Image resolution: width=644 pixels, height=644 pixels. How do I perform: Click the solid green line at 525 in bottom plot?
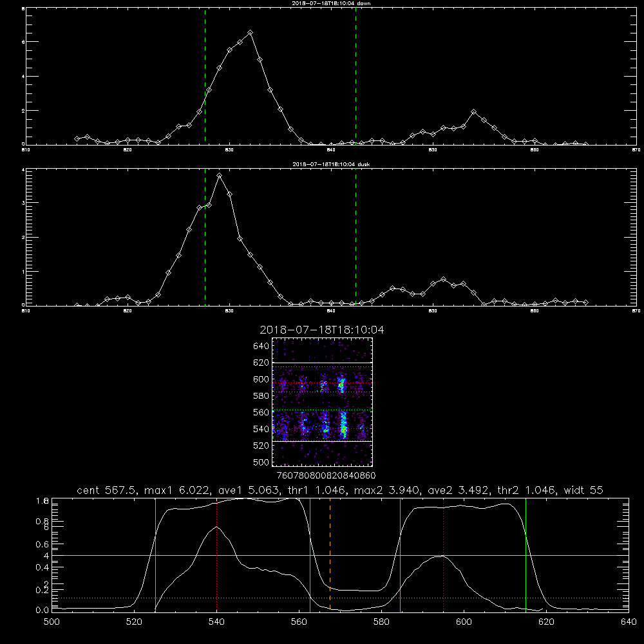[155, 554]
